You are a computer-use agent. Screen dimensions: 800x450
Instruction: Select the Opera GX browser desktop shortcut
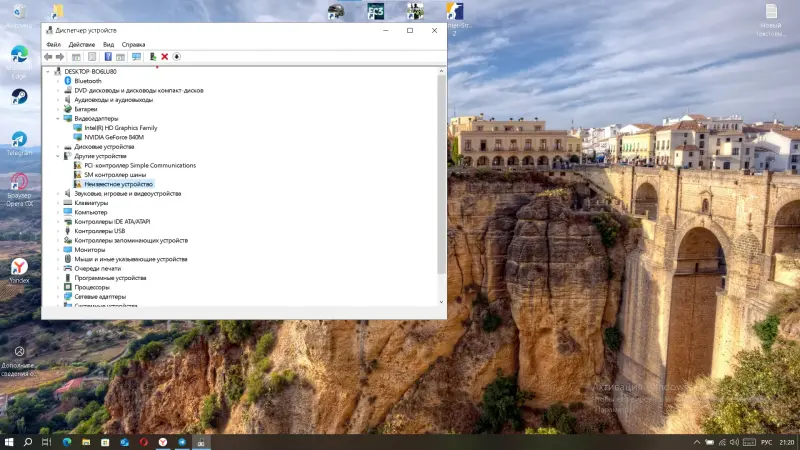click(19, 190)
